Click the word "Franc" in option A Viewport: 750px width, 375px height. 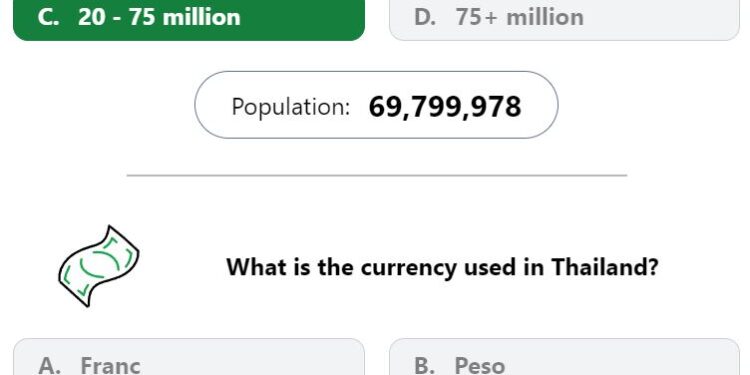tap(110, 366)
